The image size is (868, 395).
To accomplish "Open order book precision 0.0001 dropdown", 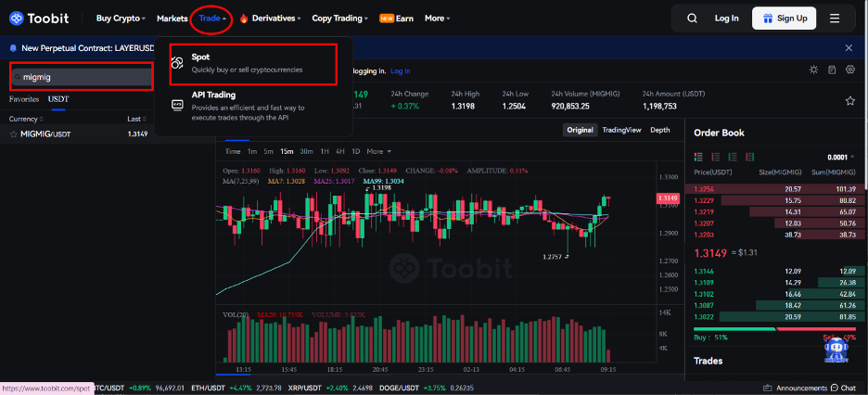I will coord(840,157).
